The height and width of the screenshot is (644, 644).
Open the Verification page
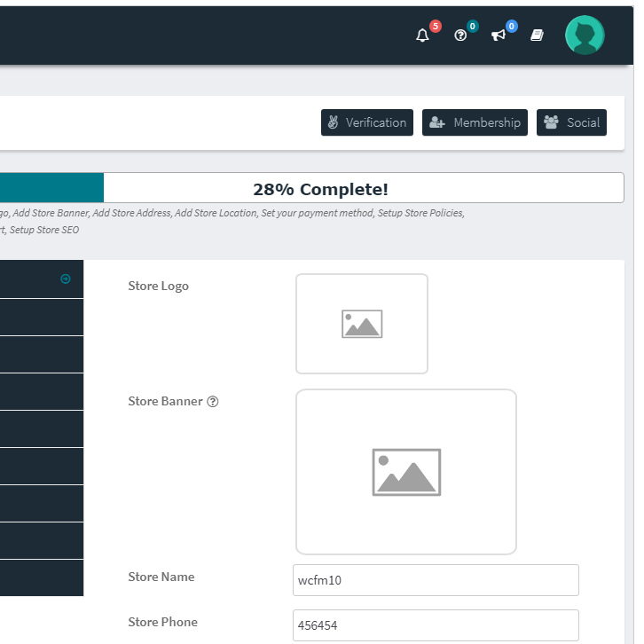click(367, 122)
